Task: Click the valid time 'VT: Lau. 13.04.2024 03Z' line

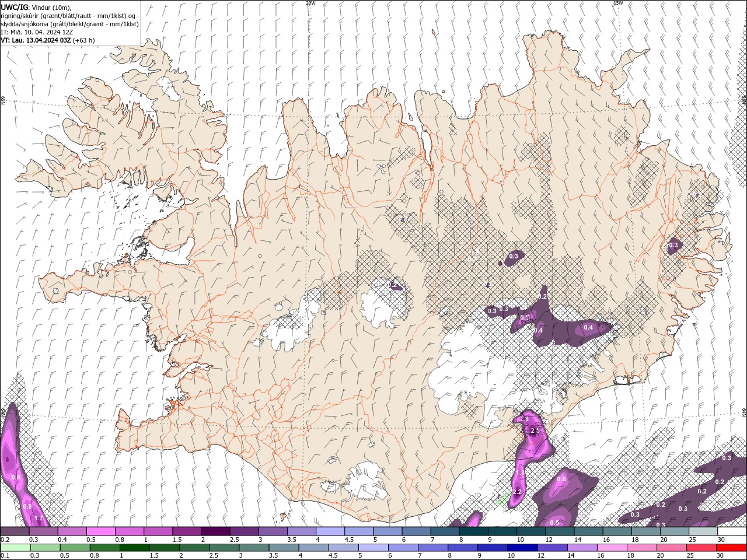Action: click(48, 40)
